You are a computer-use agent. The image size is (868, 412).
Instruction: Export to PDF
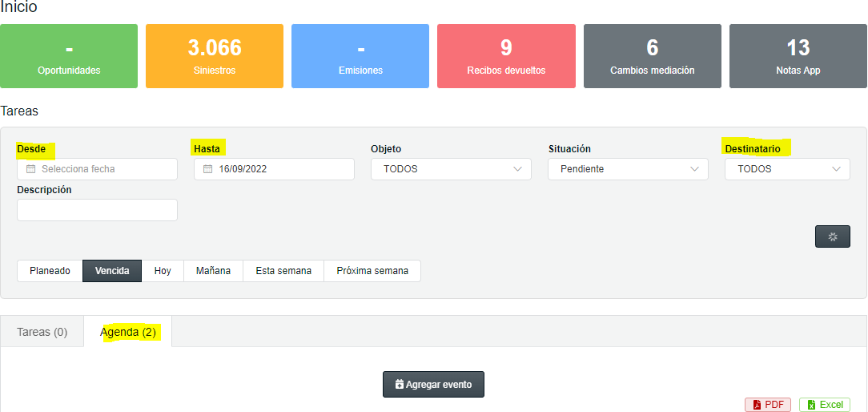click(x=768, y=405)
